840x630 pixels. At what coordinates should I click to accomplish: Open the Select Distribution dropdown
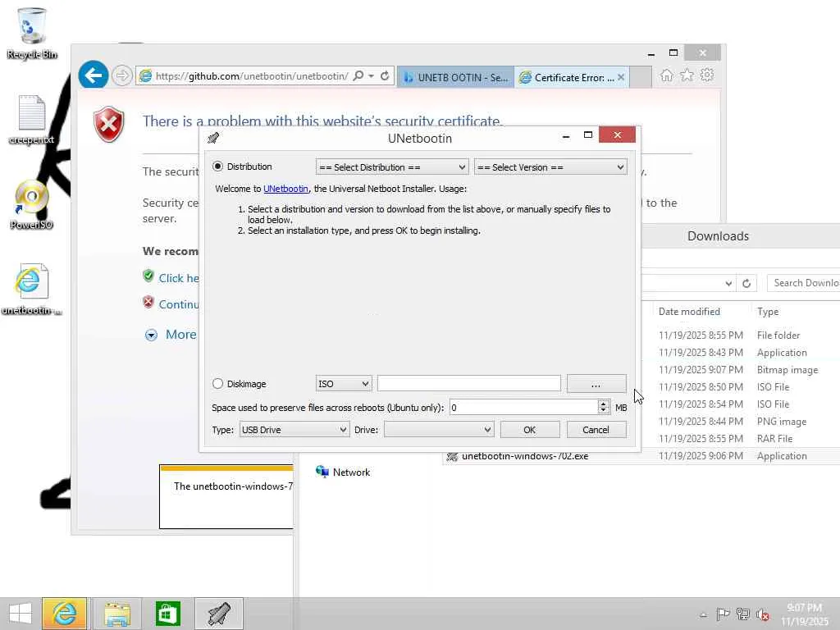pyautogui.click(x=392, y=167)
